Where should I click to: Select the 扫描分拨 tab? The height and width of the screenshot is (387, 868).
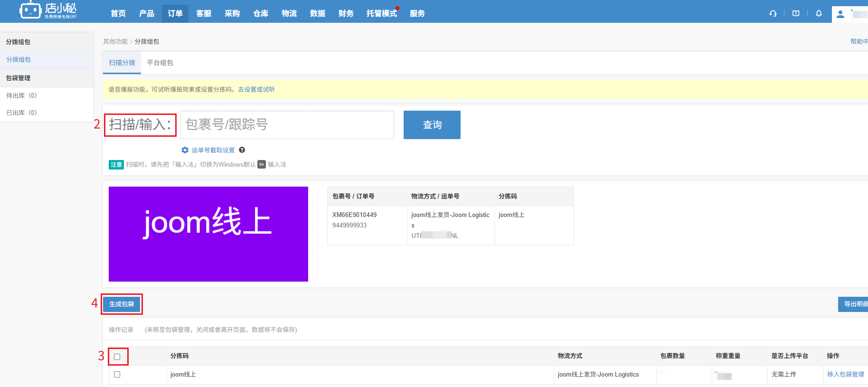point(122,63)
